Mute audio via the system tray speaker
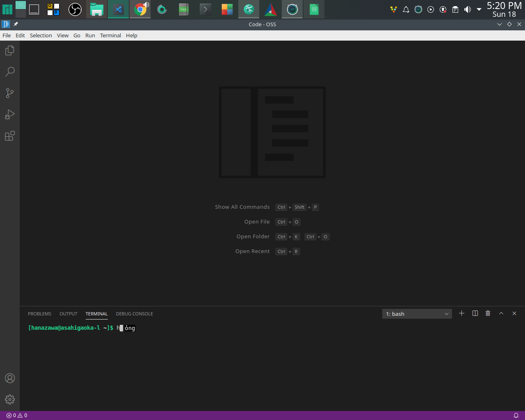The width and height of the screenshot is (525, 420). point(467,9)
